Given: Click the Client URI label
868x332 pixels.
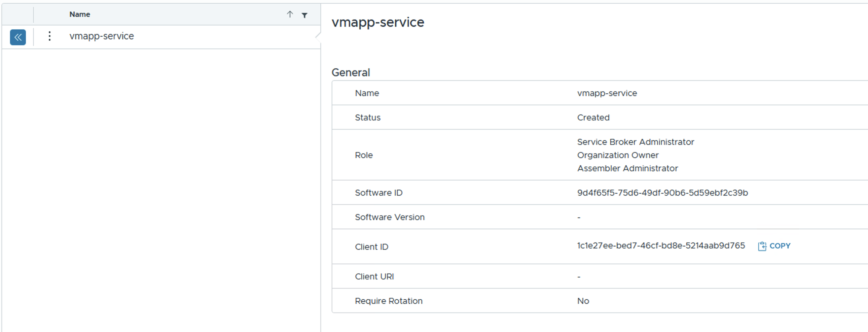Looking at the screenshot, I should (x=374, y=277).
